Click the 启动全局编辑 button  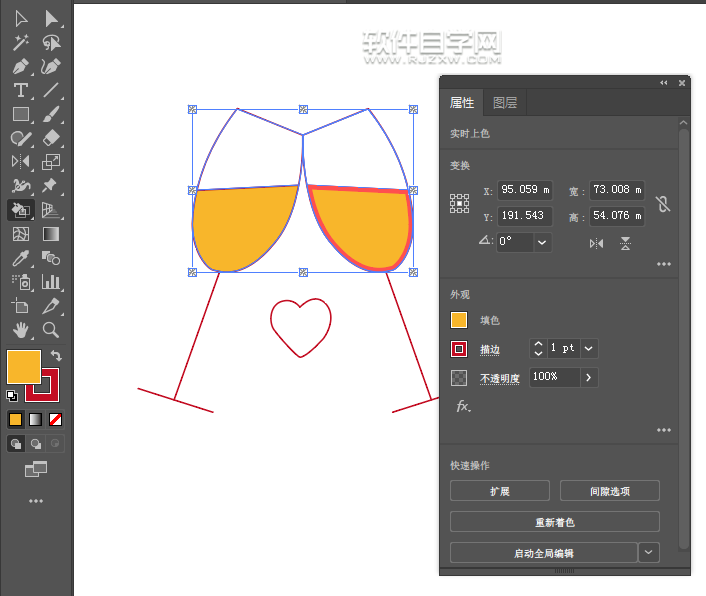click(544, 552)
